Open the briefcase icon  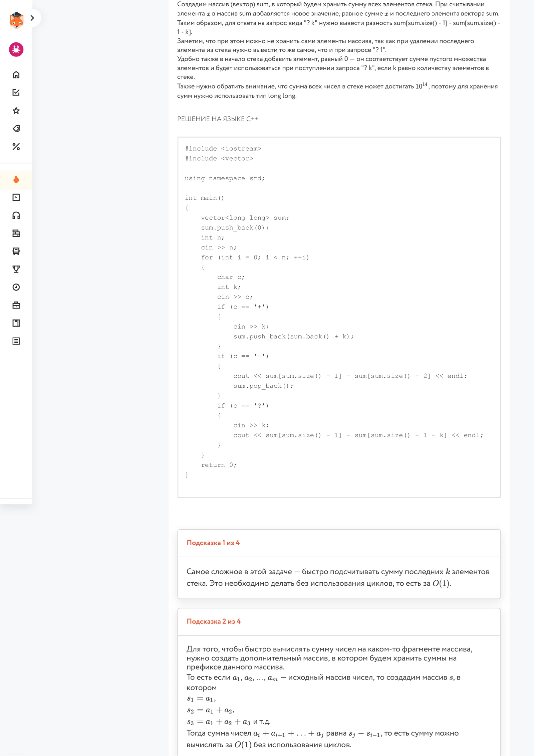click(16, 305)
